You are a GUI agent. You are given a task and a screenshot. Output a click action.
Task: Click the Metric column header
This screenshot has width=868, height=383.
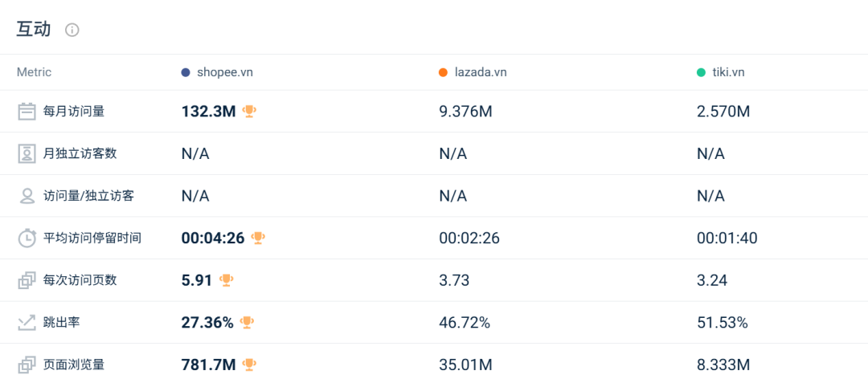[34, 72]
